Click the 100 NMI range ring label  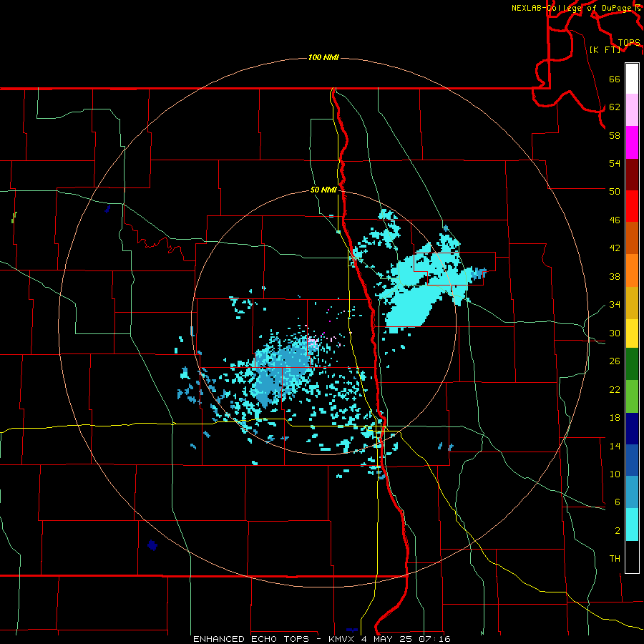pos(323,57)
